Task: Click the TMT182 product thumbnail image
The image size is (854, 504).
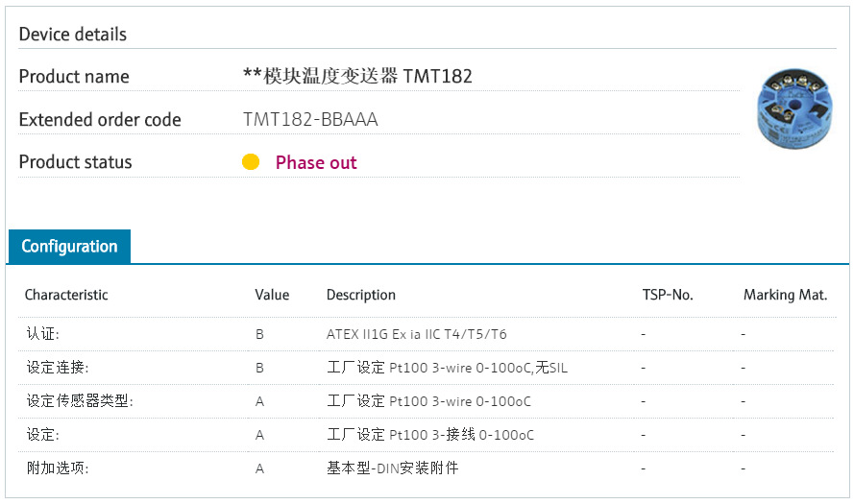Action: point(796,110)
